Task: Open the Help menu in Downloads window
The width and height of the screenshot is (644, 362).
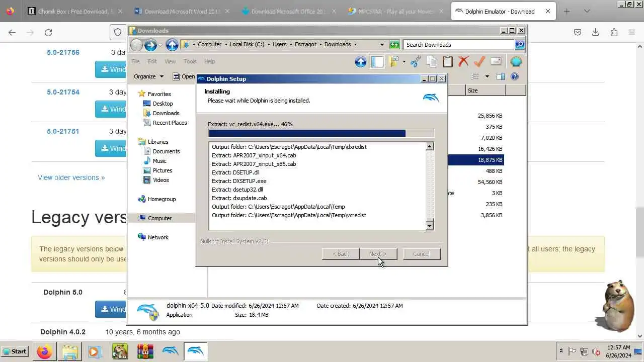Action: 209,61
